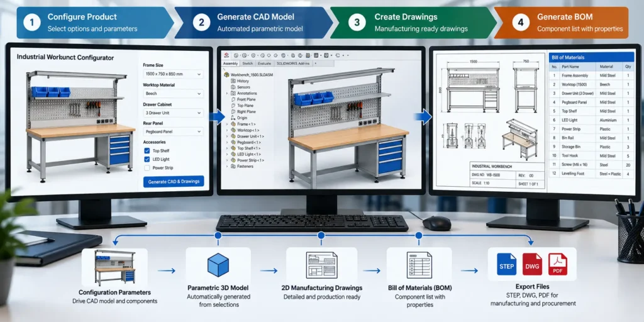The image size is (644, 322).
Task: Uncheck the LED Light accessory checkbox
Action: coord(147,159)
